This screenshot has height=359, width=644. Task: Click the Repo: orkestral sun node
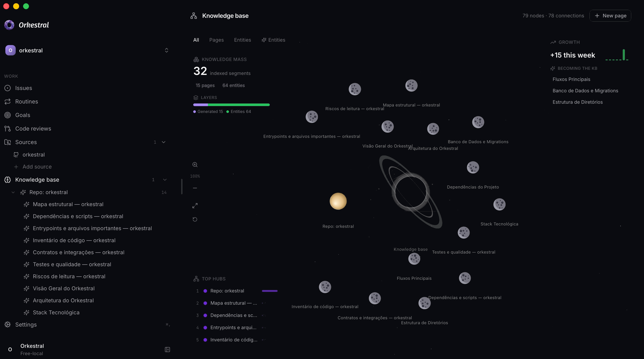click(338, 201)
